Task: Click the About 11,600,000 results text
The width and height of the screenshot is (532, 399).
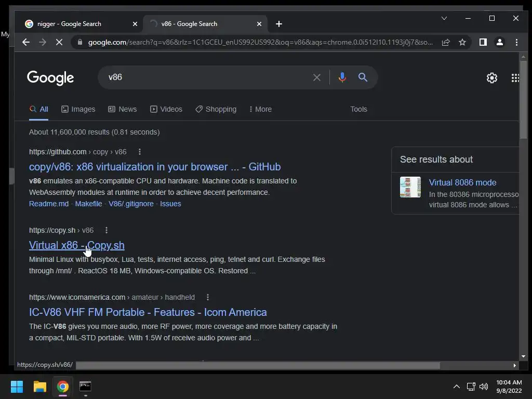Action: (95, 132)
